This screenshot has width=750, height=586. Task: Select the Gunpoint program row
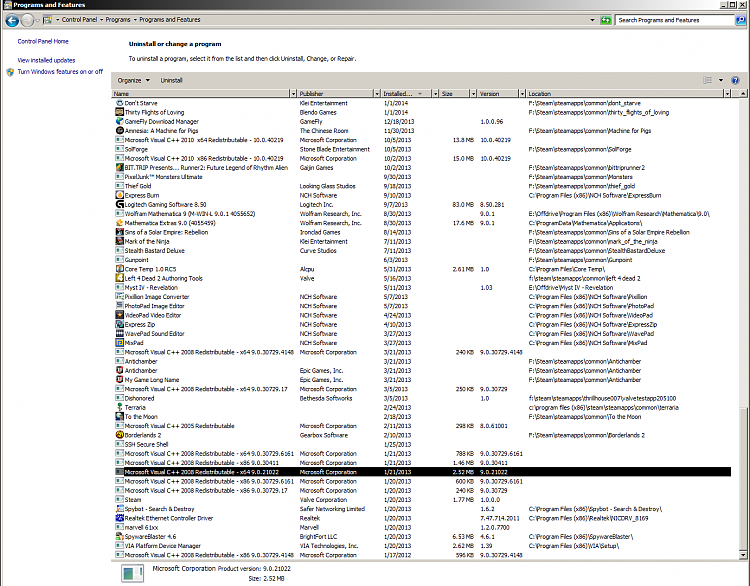[x=423, y=260]
